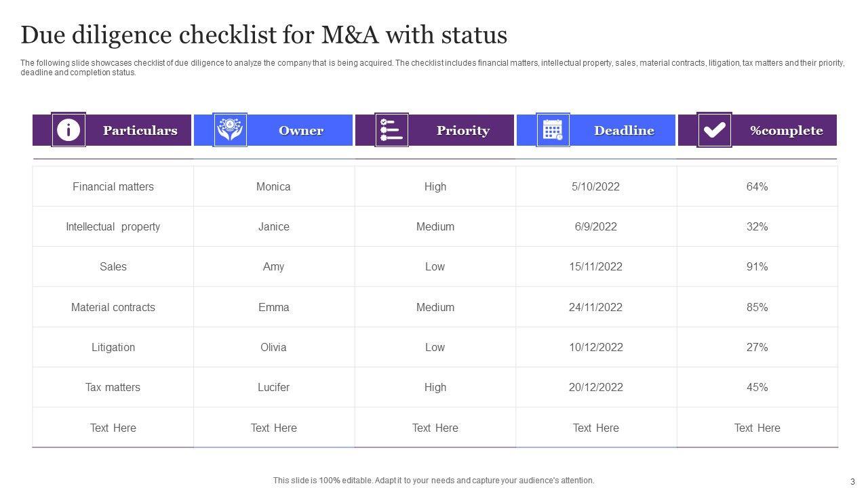868x488 pixels.
Task: Click the checklist icon beside Priority
Action: pos(391,129)
